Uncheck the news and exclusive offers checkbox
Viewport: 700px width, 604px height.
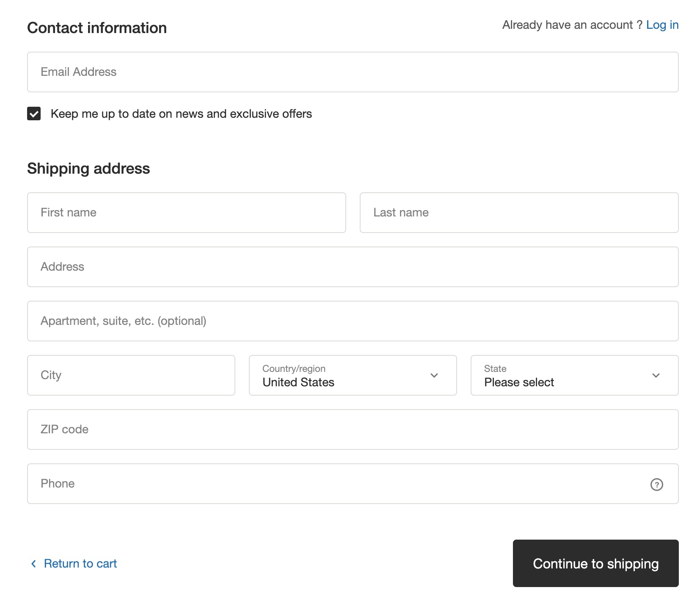[34, 114]
